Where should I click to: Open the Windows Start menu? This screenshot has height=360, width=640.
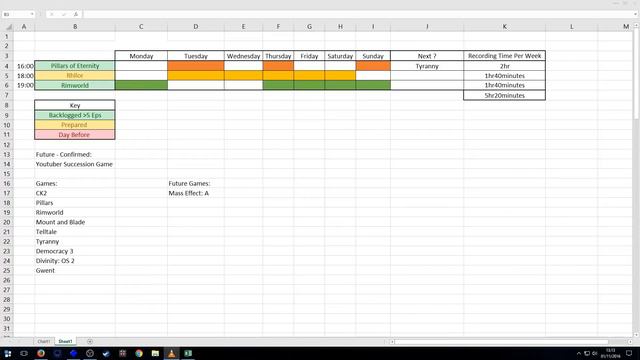8,353
